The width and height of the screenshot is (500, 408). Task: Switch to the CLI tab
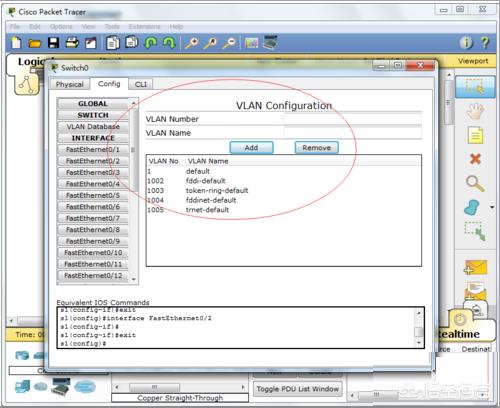141,84
